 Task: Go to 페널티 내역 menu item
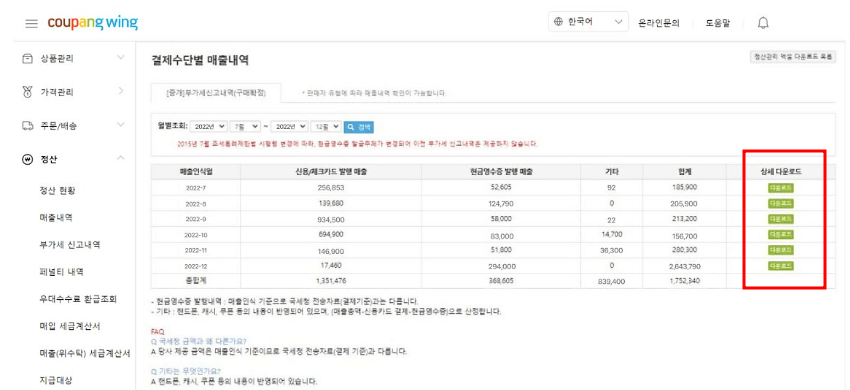pos(61,272)
